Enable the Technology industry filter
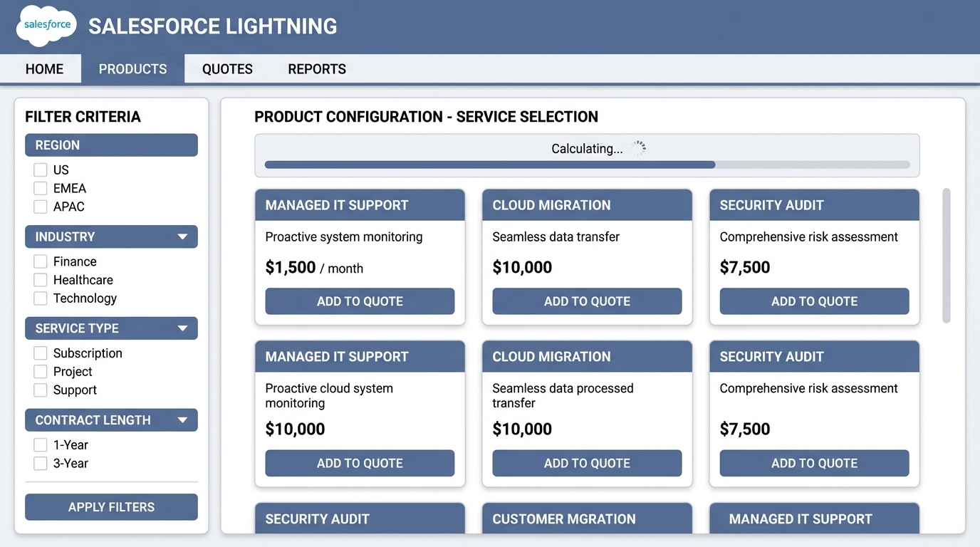This screenshot has width=980, height=547. (40, 298)
